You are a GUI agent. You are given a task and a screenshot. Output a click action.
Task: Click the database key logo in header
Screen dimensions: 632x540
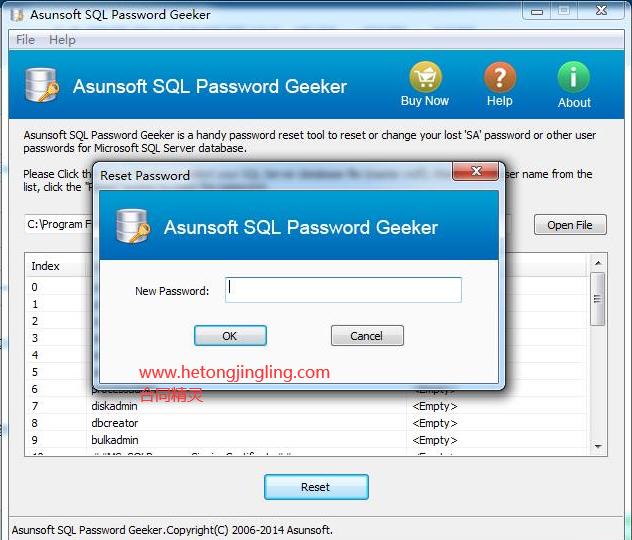point(42,85)
